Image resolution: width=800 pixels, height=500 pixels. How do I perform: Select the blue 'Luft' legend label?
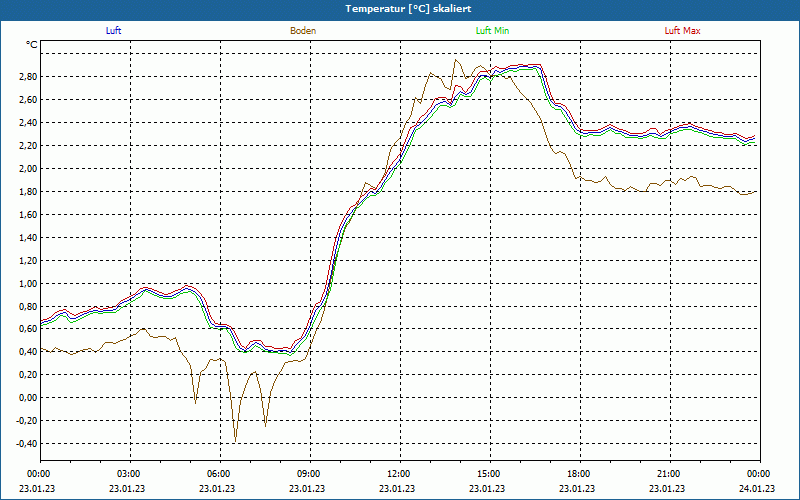click(113, 31)
